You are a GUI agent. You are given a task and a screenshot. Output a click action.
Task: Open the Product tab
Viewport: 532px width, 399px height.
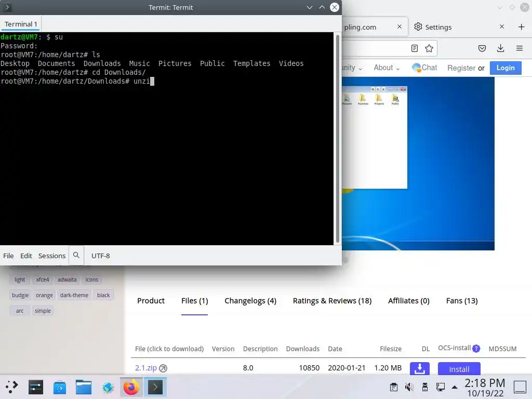[151, 301]
